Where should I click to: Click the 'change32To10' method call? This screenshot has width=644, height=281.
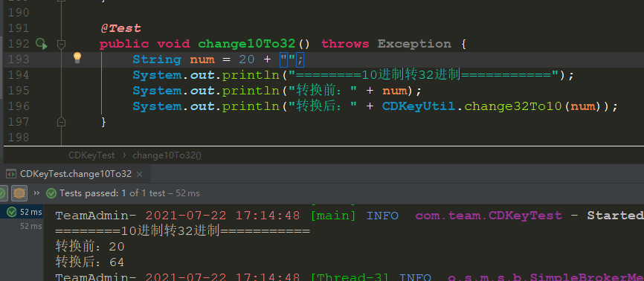[513, 106]
